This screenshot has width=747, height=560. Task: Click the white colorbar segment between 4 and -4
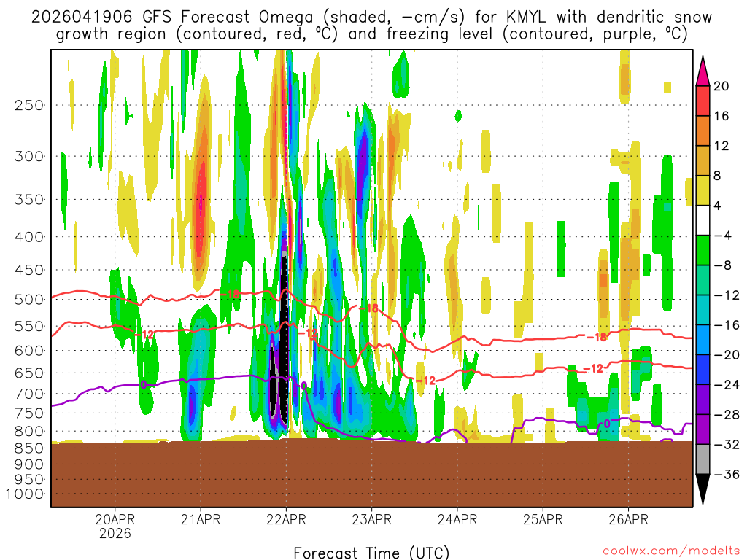coord(703,220)
